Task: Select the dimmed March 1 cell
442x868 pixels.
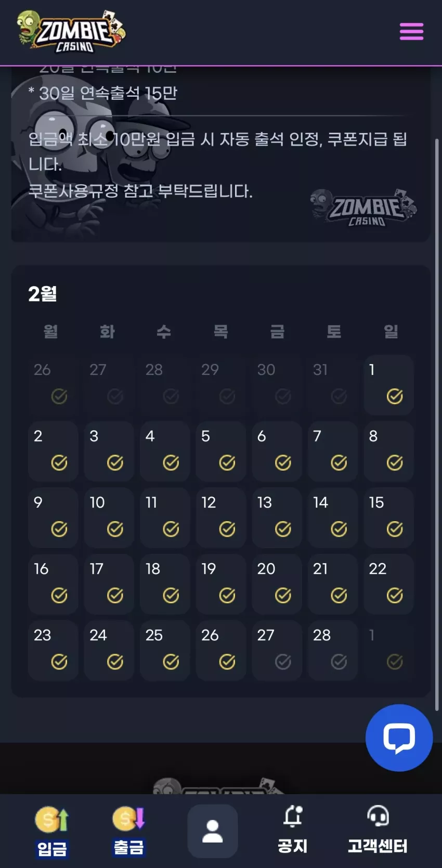Action: tap(389, 651)
